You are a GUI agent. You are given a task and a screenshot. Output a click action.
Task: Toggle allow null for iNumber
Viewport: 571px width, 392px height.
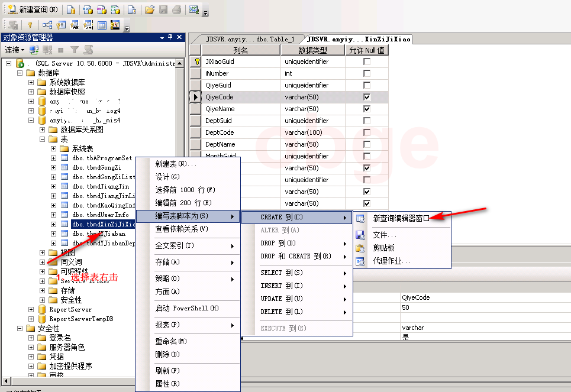coord(367,73)
